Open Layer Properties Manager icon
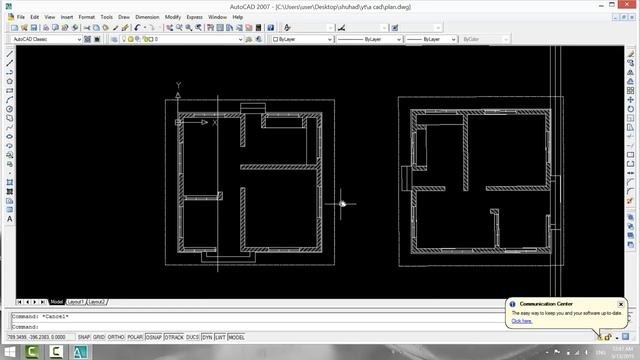The image size is (640, 360). (x=114, y=39)
